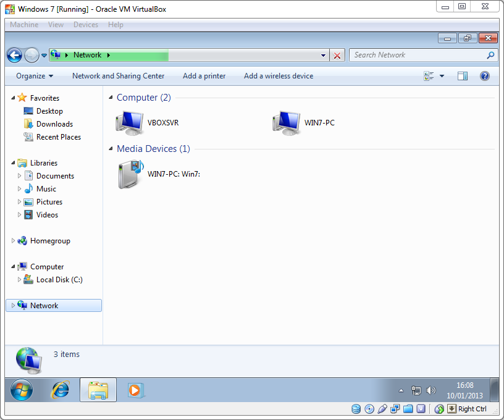Image resolution: width=504 pixels, height=420 pixels.
Task: Select the WIN7-PC media device icon
Action: [130, 174]
